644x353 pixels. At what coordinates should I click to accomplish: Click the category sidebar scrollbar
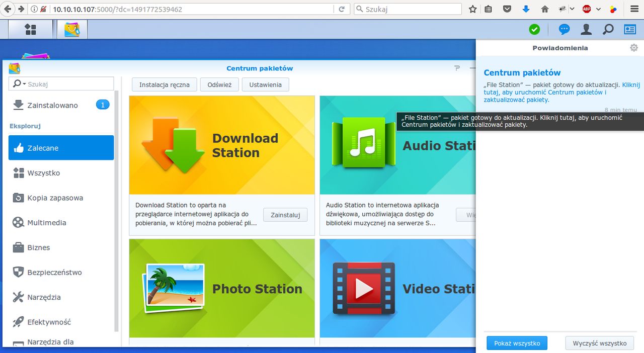coord(117,211)
